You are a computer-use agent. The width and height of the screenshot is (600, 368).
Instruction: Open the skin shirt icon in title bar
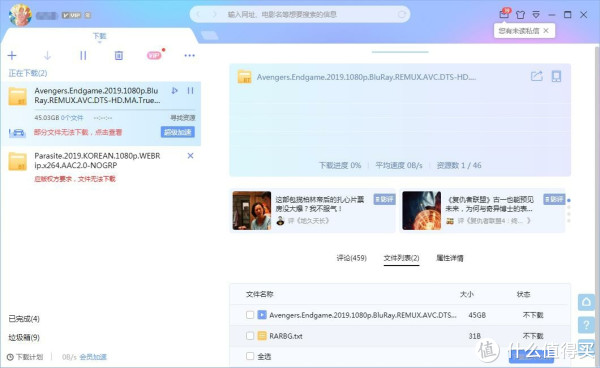click(x=520, y=15)
